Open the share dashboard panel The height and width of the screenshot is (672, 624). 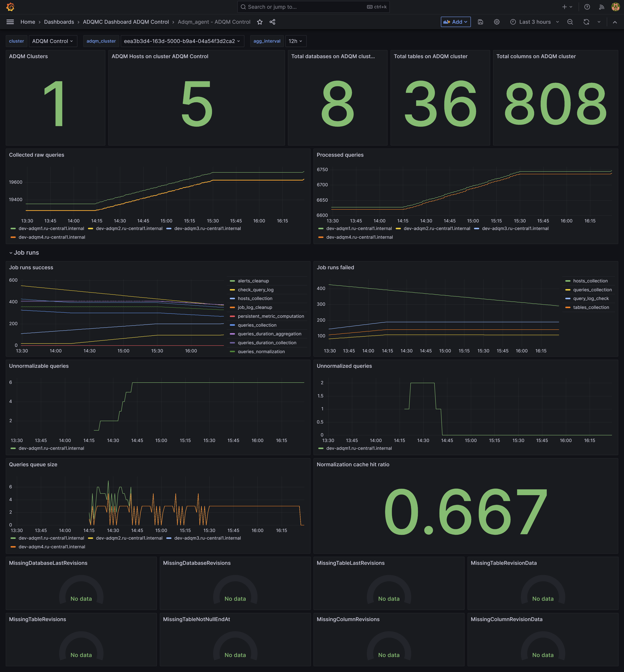(x=273, y=22)
